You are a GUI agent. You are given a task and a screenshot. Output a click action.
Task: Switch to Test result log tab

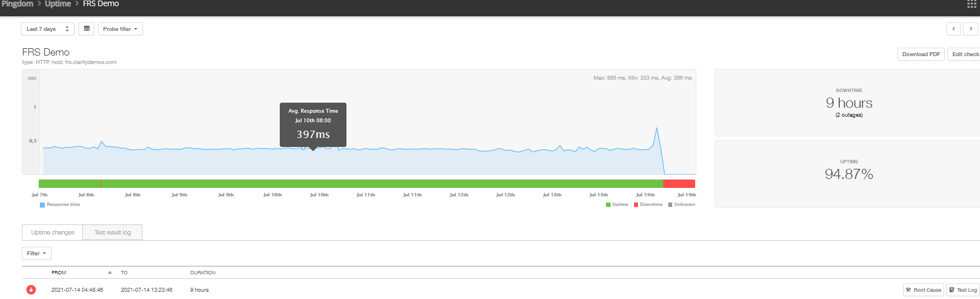coord(112,232)
